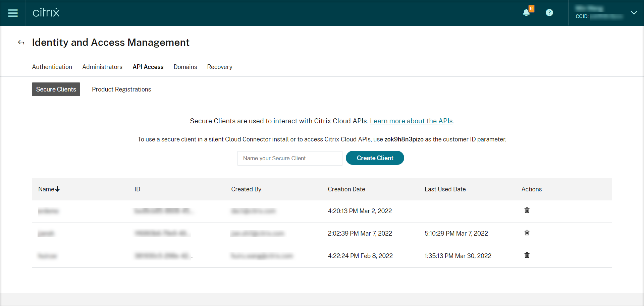Click the back arrow beside the page title
Viewport: 644px width, 306px height.
click(21, 43)
